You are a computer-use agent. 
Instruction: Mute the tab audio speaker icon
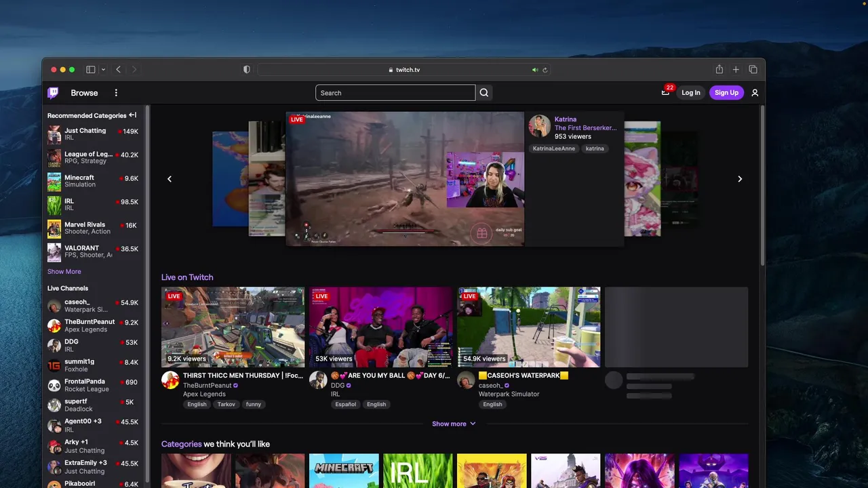pyautogui.click(x=534, y=70)
